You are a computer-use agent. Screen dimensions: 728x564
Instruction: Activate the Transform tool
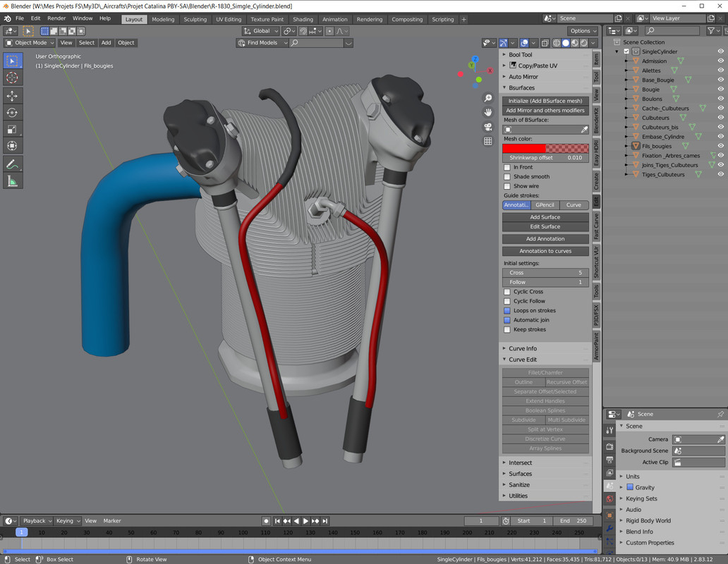12,146
